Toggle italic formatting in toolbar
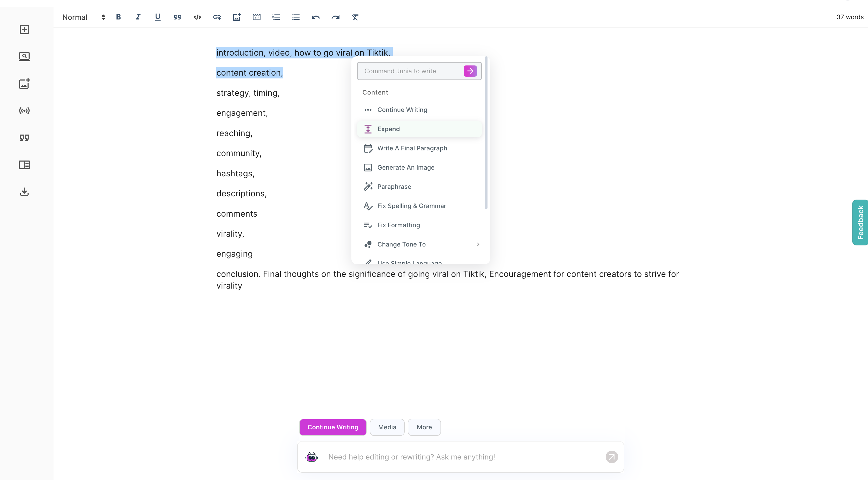 click(138, 17)
